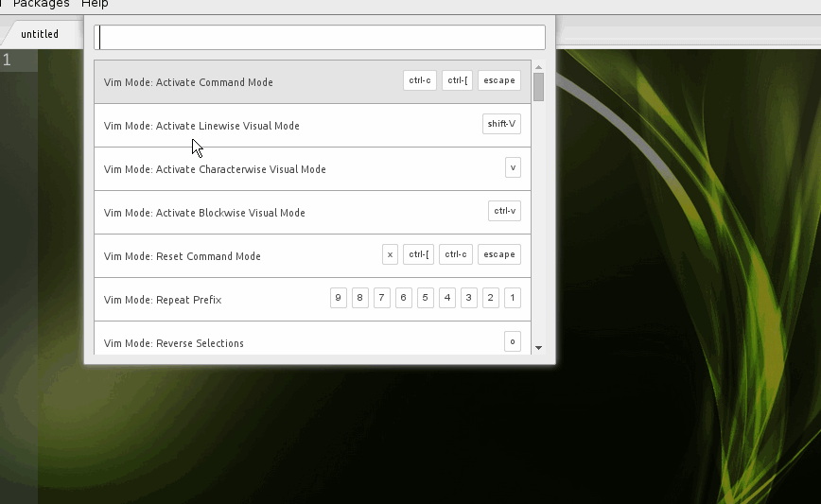Click the command palette search field
This screenshot has height=504, width=821.
tap(320, 37)
